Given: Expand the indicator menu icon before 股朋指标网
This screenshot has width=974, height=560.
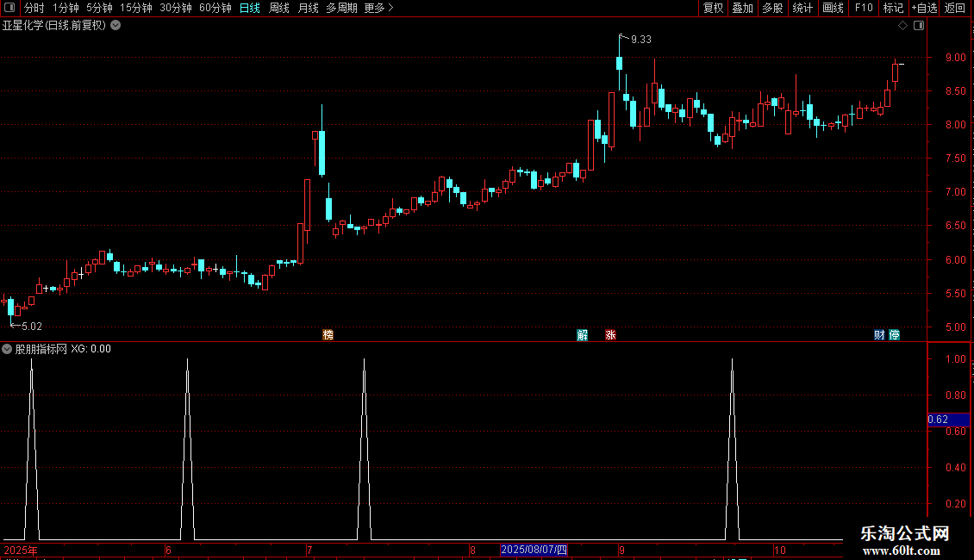Looking at the screenshot, I should pos(7,349).
